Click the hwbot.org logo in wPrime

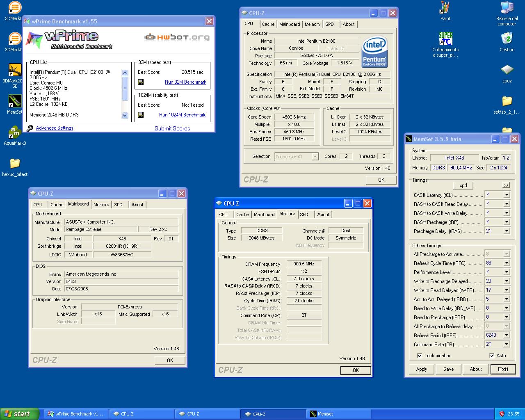[x=177, y=37]
